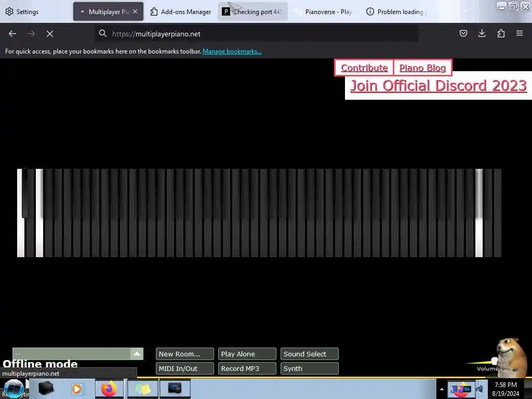Switch to the Problem loading tab
532x399 pixels.
(x=396, y=11)
